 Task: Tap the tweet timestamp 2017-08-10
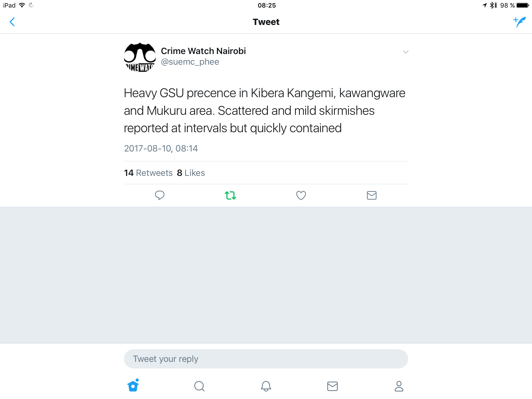(x=161, y=148)
